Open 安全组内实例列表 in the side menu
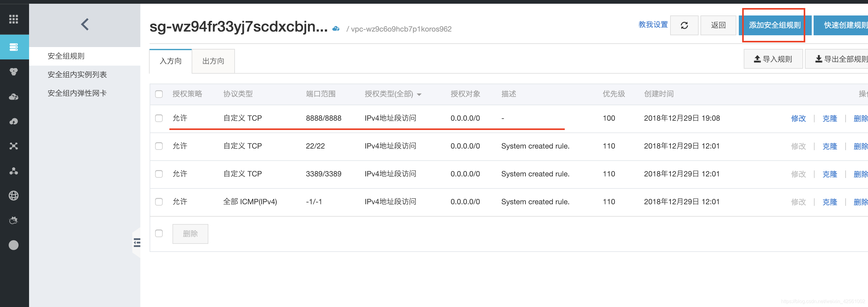Viewport: 868px width, 307px height. coord(77,75)
